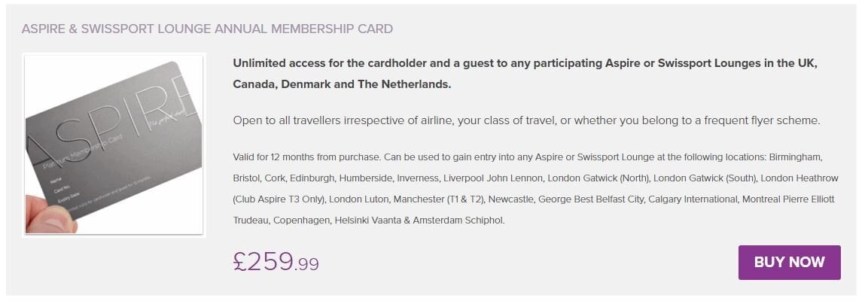Open the Aspire membership card image

coord(114,145)
